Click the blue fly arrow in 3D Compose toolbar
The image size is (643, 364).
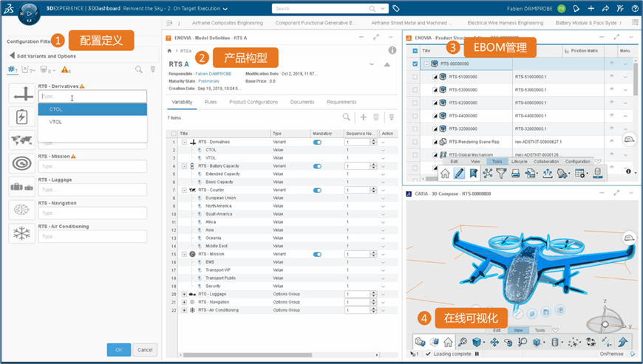622,342
